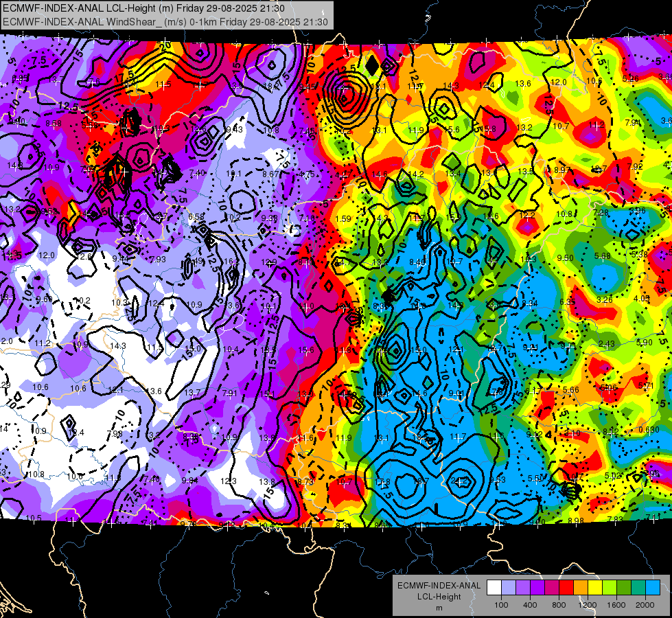Click the map value 8.98
Image resolution: width=672 pixels, height=618 pixels.
tap(576, 520)
